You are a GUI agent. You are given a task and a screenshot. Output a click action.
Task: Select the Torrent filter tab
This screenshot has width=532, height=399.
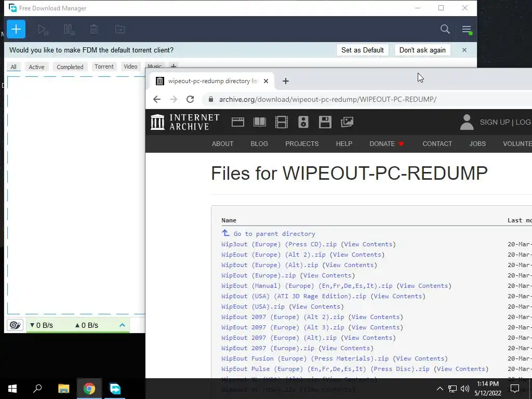[104, 66]
